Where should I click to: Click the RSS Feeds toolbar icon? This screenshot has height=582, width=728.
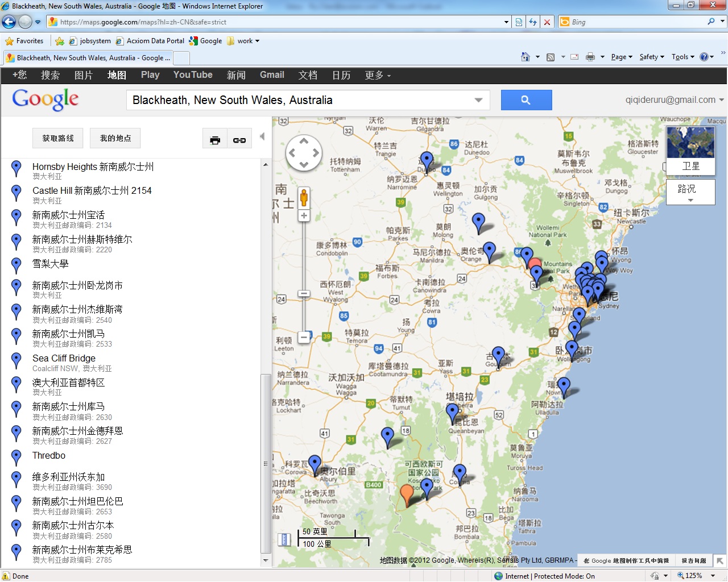click(551, 57)
